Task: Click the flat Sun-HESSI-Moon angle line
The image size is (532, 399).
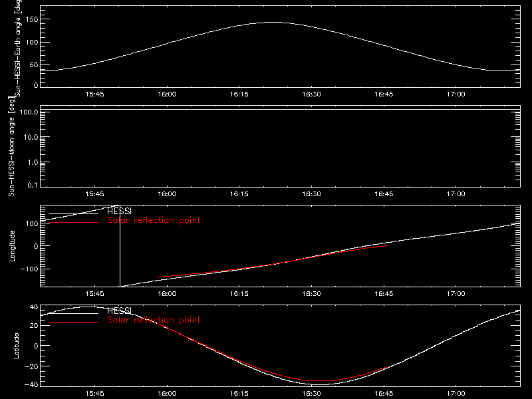Action: (x=280, y=110)
